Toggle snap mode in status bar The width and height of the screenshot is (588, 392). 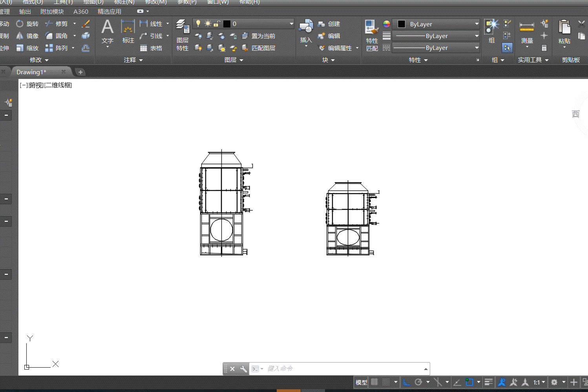point(386,382)
